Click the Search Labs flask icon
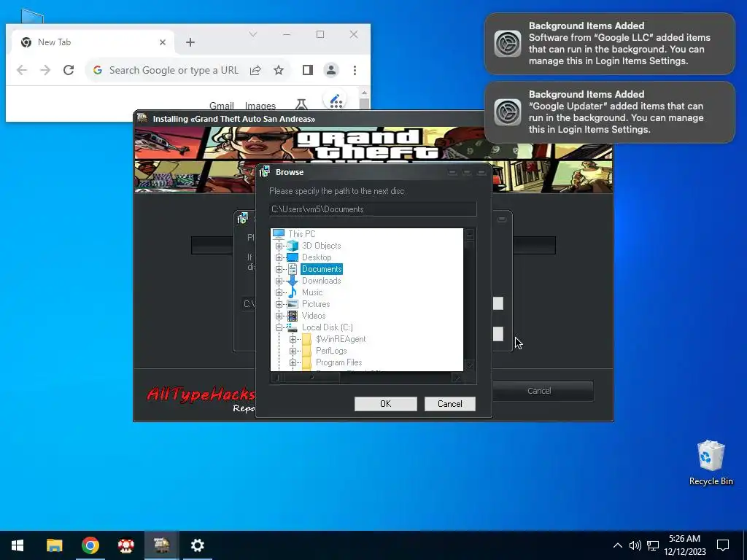This screenshot has width=747, height=560. [x=301, y=104]
